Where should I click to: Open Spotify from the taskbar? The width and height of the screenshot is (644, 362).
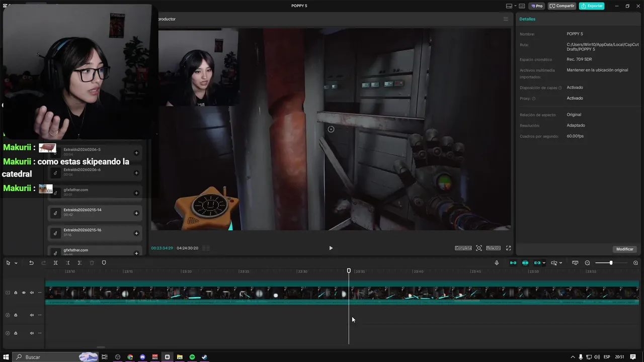click(192, 357)
